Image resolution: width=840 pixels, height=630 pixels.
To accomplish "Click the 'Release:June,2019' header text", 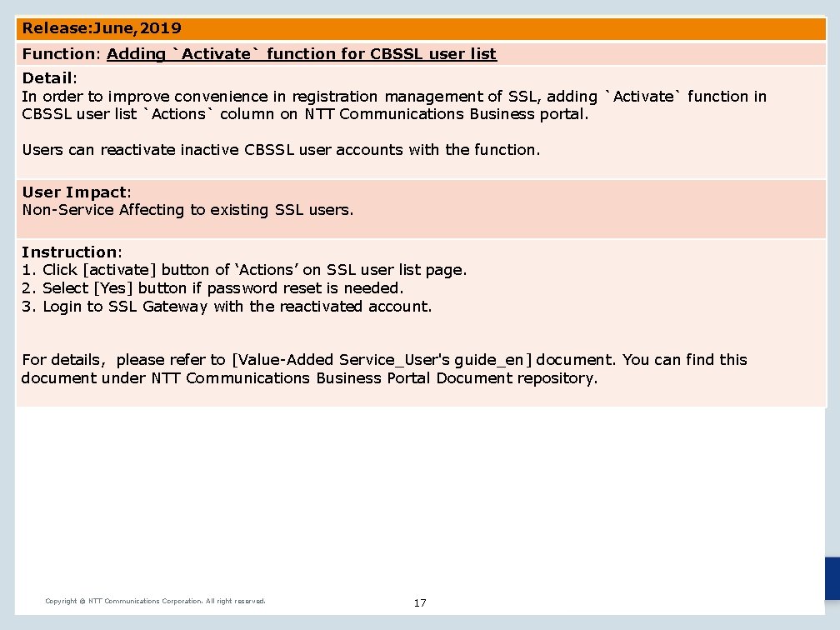I will 102,28.
